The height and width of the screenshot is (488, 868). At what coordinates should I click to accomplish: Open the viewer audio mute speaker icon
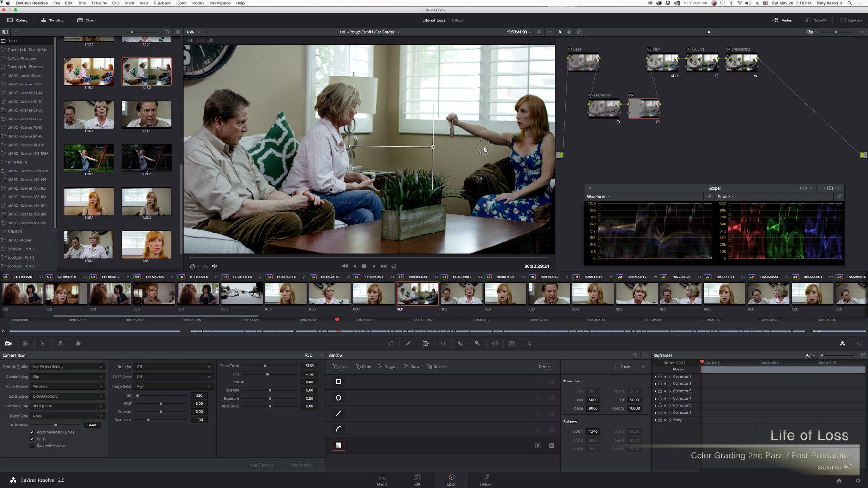pyautogui.click(x=215, y=266)
